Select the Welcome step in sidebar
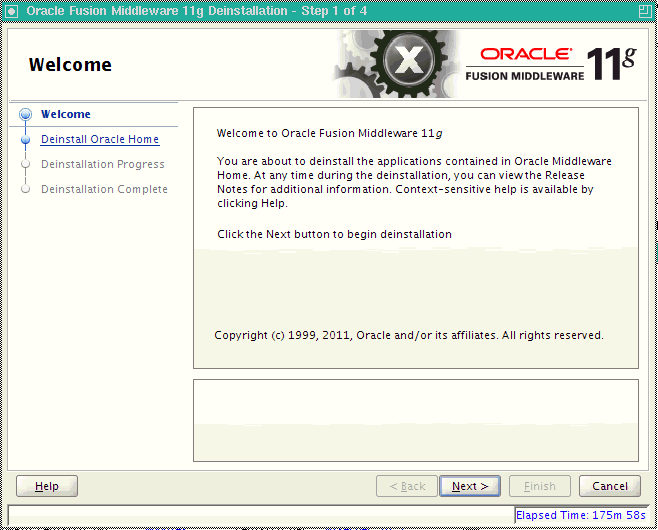 (x=65, y=114)
